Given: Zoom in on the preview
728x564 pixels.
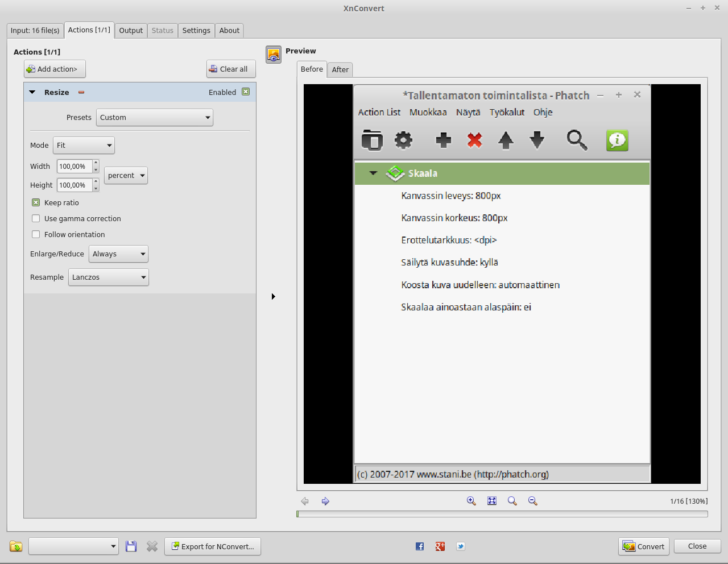Looking at the screenshot, I should click(x=471, y=501).
